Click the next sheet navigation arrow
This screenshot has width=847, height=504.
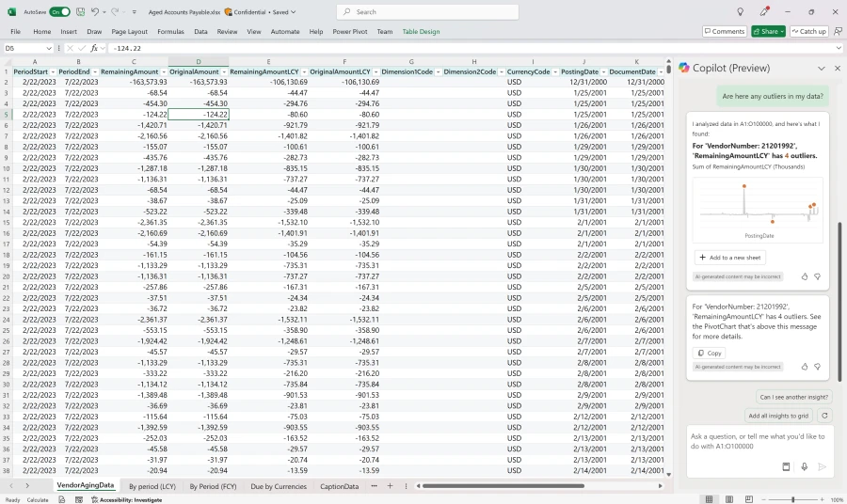point(27,486)
